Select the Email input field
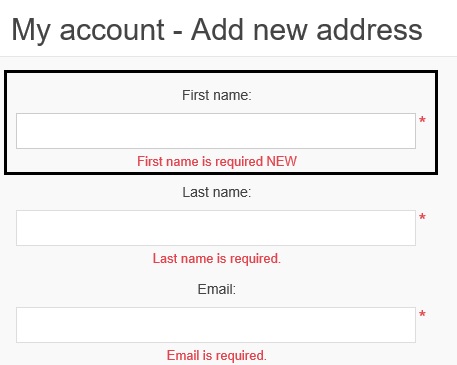457x365 pixels. (216, 325)
